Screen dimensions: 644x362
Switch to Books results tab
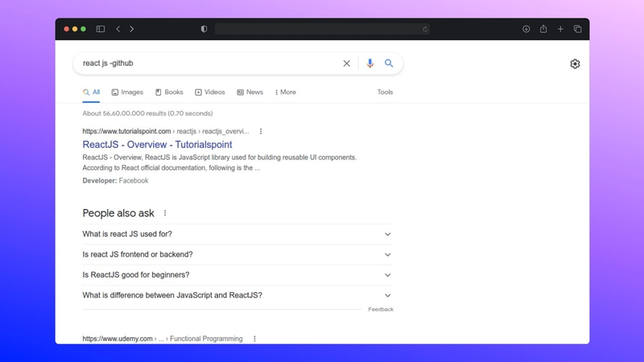169,93
